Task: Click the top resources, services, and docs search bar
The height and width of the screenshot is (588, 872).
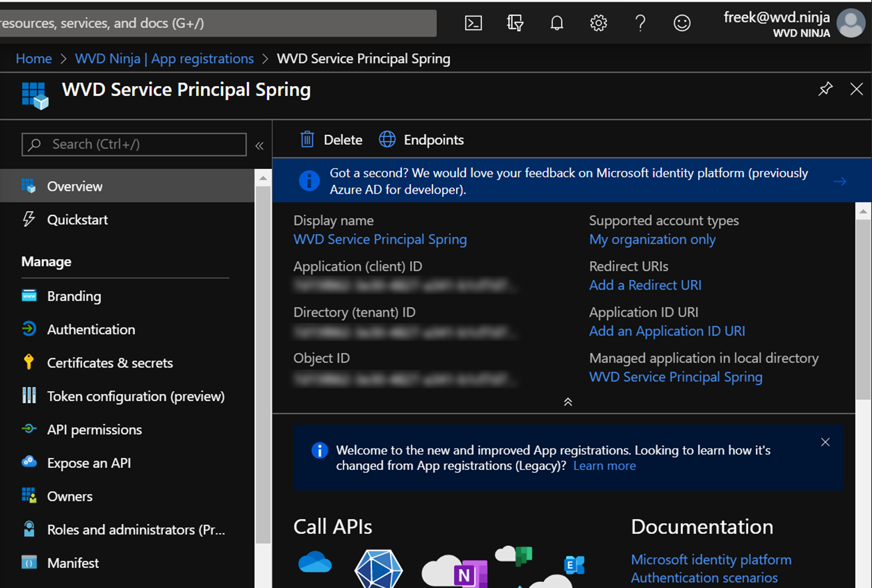Action: (x=218, y=23)
